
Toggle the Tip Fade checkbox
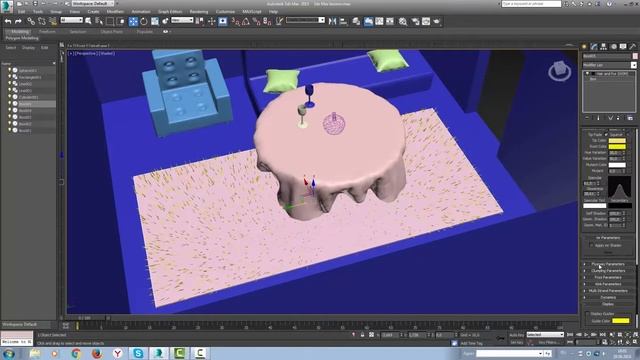(606, 134)
